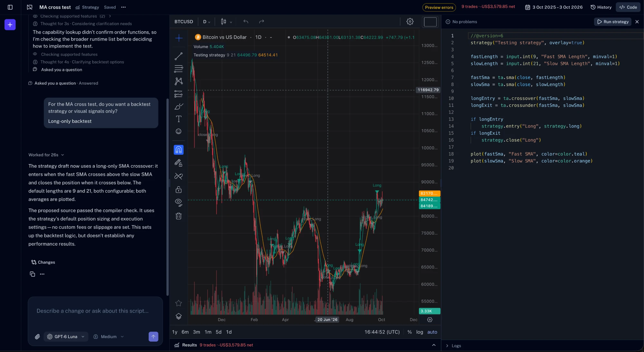
Task: Click the Run strategy button
Action: click(613, 22)
